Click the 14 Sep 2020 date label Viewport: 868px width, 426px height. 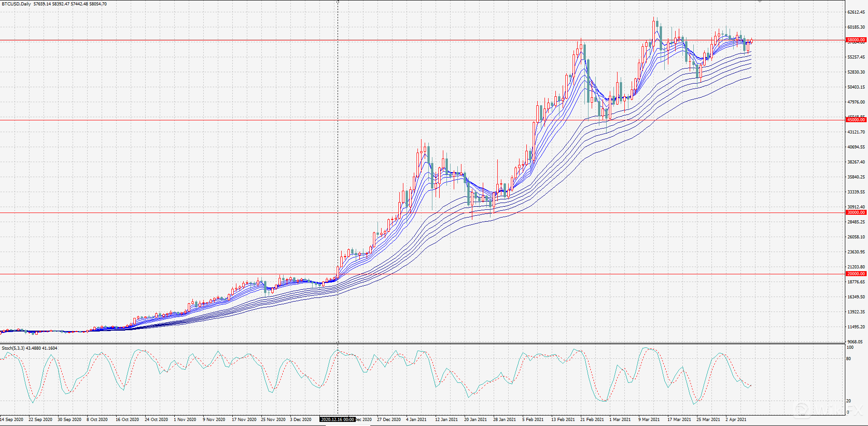[12, 420]
